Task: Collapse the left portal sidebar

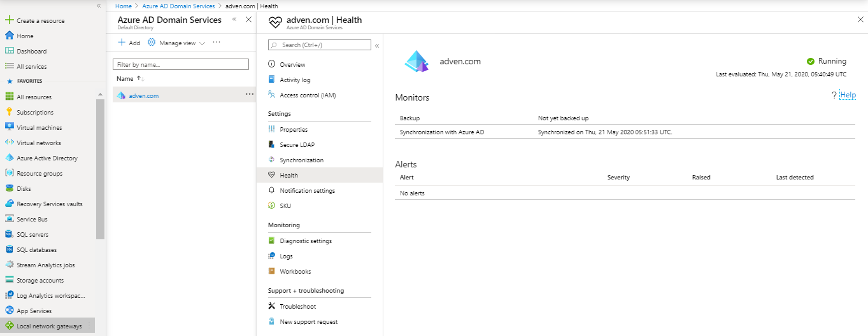Action: tap(99, 6)
